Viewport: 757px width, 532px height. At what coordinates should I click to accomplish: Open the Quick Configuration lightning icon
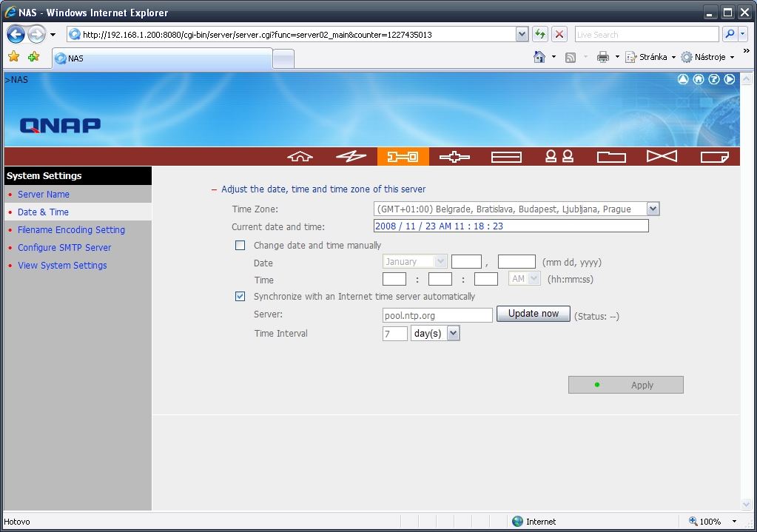[351, 156]
